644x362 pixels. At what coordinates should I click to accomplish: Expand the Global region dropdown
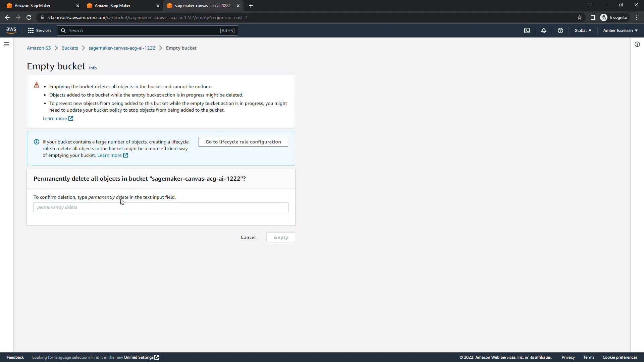(583, 31)
